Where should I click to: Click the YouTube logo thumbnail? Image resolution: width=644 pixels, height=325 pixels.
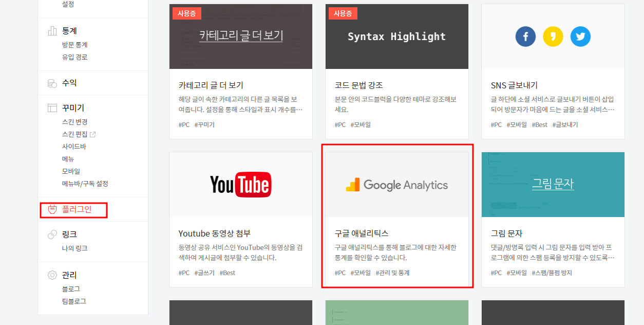point(240,185)
